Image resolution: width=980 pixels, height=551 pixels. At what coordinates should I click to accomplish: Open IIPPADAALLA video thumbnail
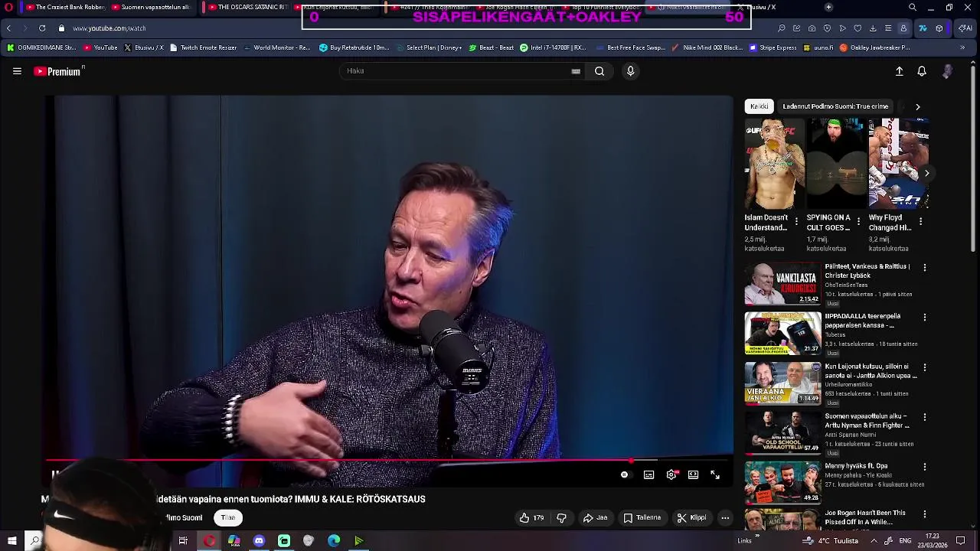[x=782, y=333]
